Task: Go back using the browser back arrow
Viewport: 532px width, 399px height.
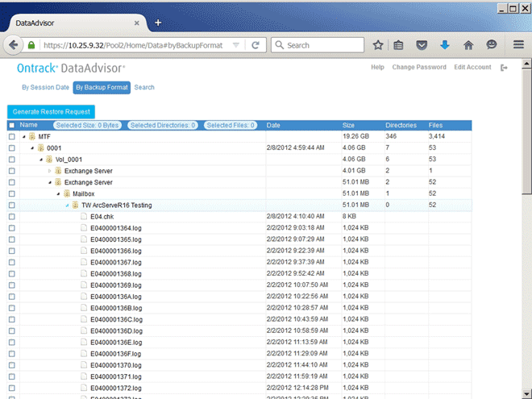Action: click(x=13, y=45)
